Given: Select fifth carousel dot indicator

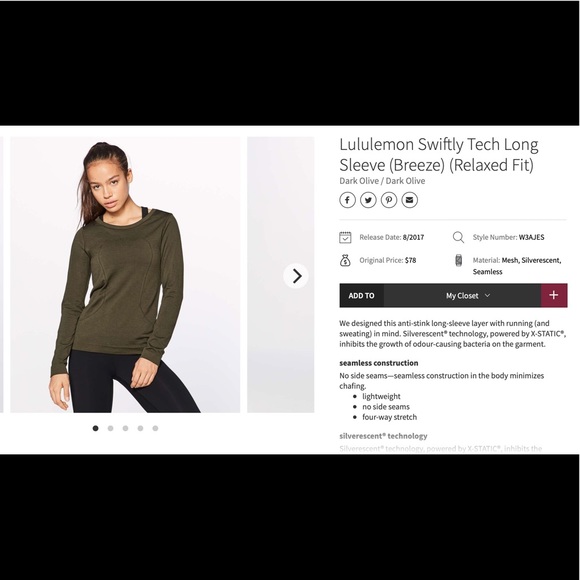Looking at the screenshot, I should point(155,428).
